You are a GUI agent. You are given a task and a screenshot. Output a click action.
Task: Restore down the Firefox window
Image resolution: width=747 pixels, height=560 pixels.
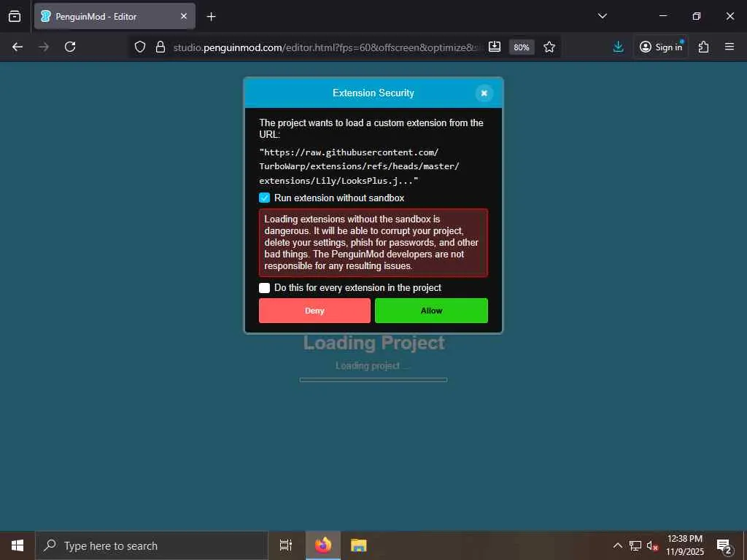697,16
